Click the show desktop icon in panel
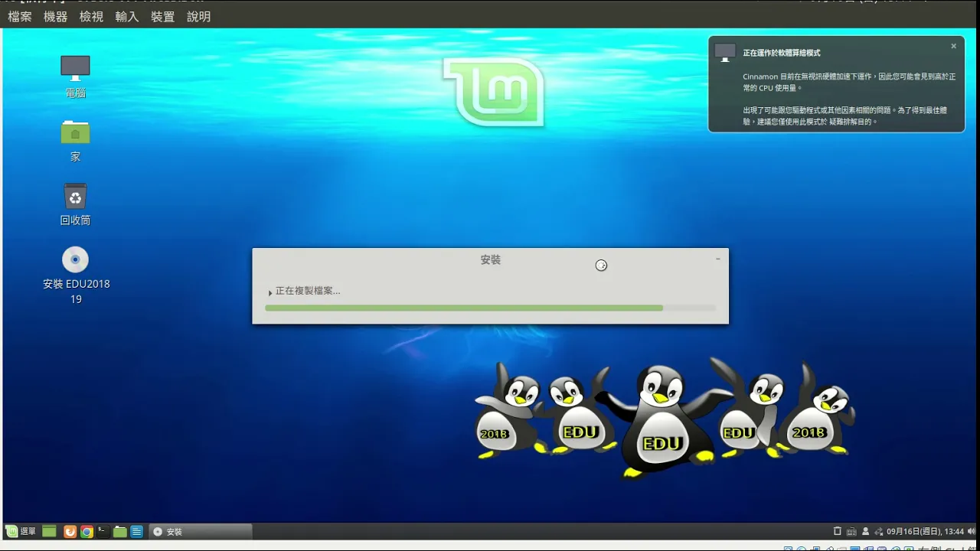The height and width of the screenshot is (551, 980). (x=49, y=531)
